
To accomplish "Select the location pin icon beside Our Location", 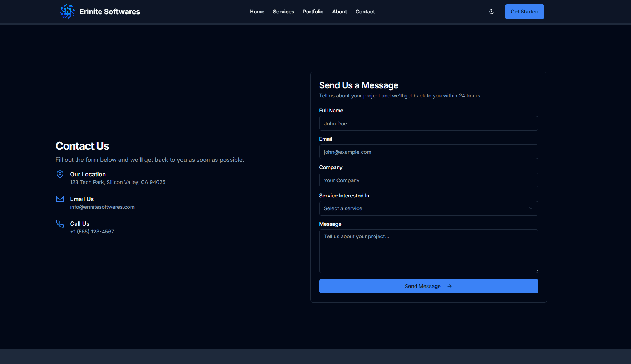I will coord(60,174).
